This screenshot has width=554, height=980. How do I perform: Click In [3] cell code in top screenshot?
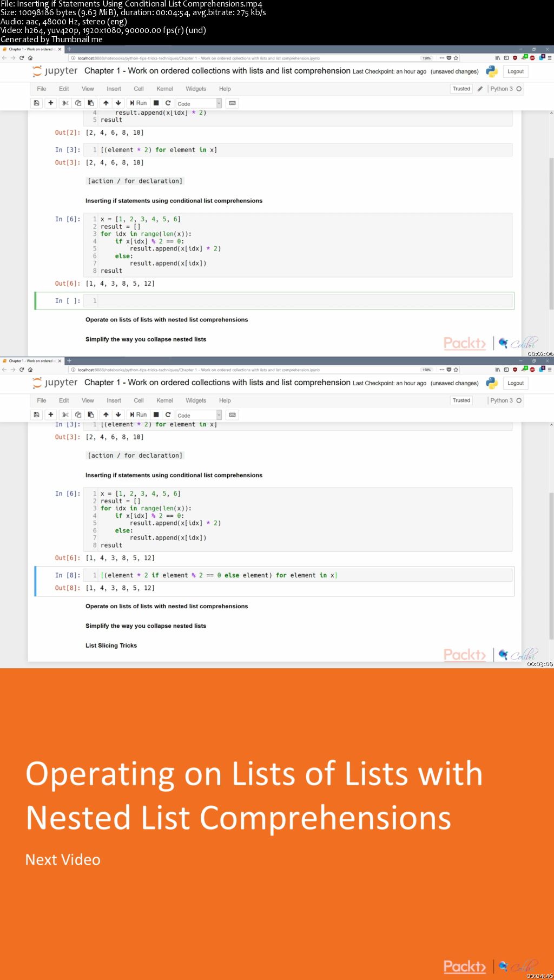click(298, 150)
